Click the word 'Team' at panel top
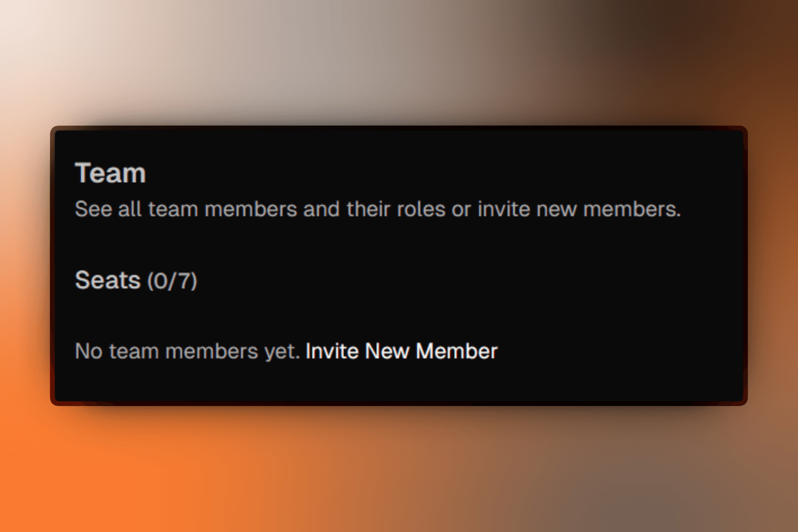This screenshot has height=532, width=798. [109, 172]
